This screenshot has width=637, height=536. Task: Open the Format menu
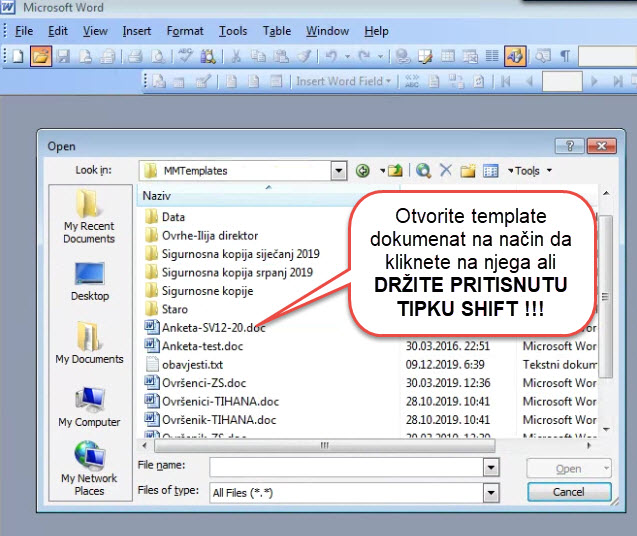[x=185, y=31]
